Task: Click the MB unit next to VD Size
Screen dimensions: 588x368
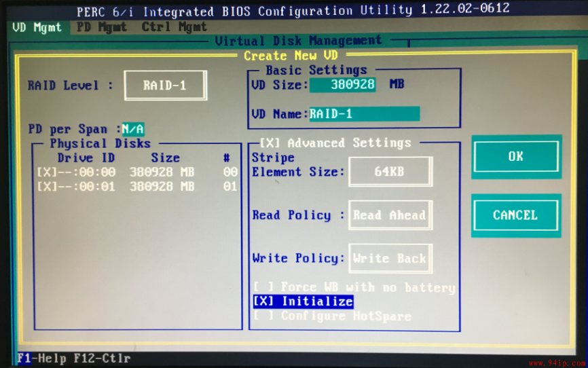Action: click(x=397, y=84)
